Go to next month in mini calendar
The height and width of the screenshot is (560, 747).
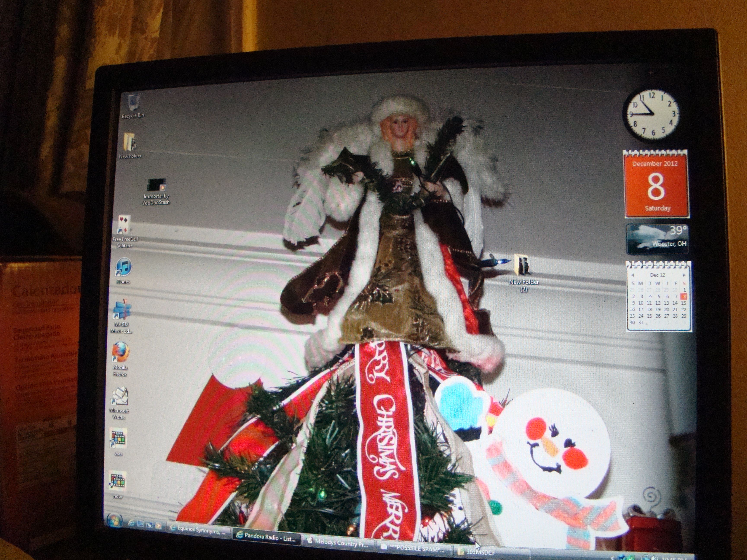(684, 275)
